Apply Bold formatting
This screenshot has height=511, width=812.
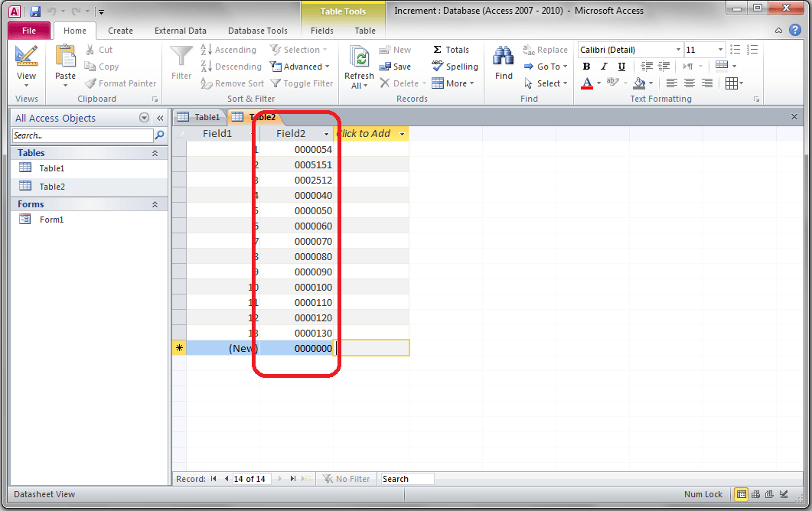point(586,67)
